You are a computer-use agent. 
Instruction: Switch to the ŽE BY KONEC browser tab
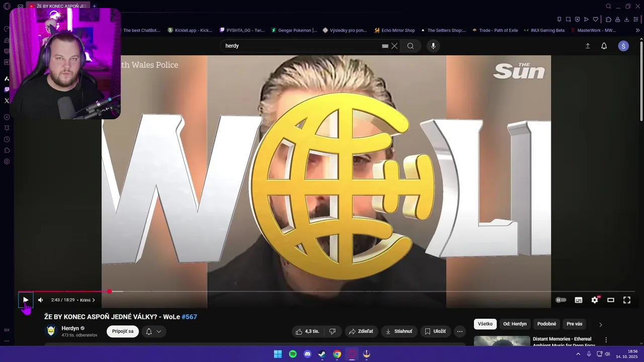pos(57,6)
